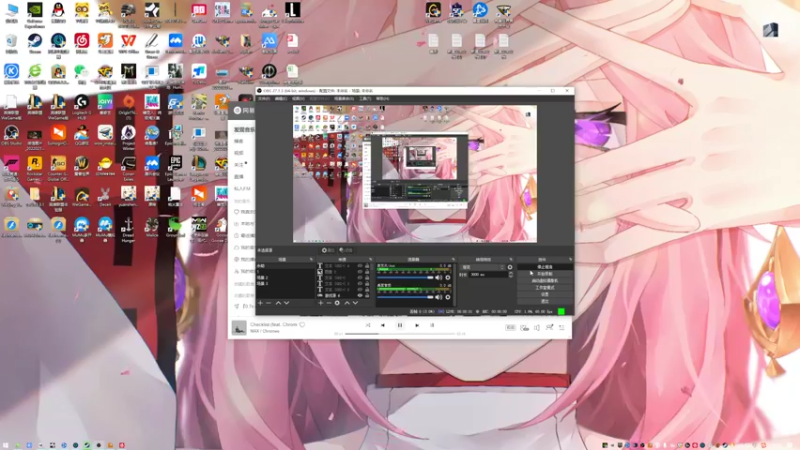Mute the mic/Aux mixer channel
Viewport: 800px width, 450px height.
click(439, 278)
